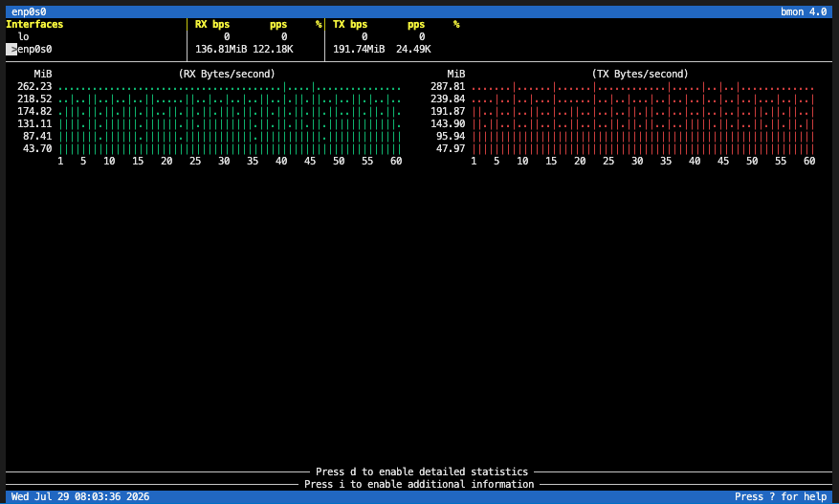Click the TX graph x-axis label 60

click(809, 161)
